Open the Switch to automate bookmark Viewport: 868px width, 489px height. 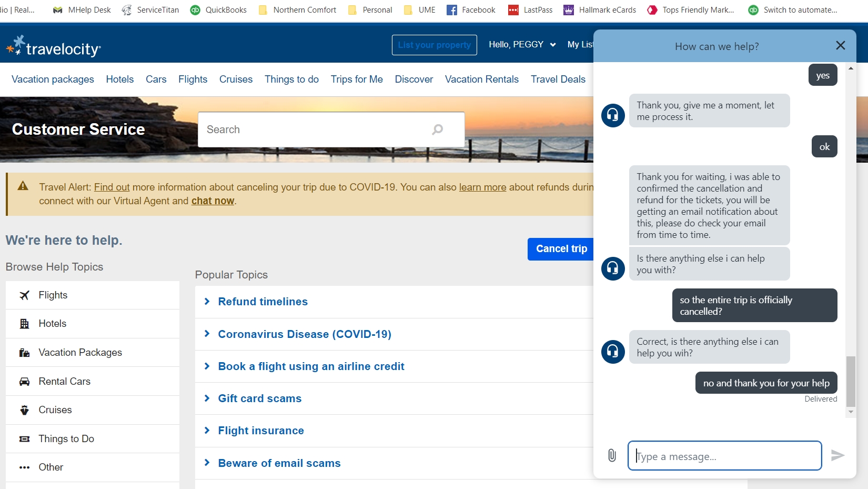[793, 10]
